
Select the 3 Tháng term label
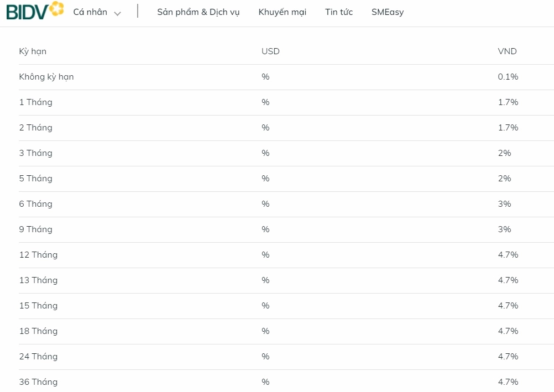35,153
